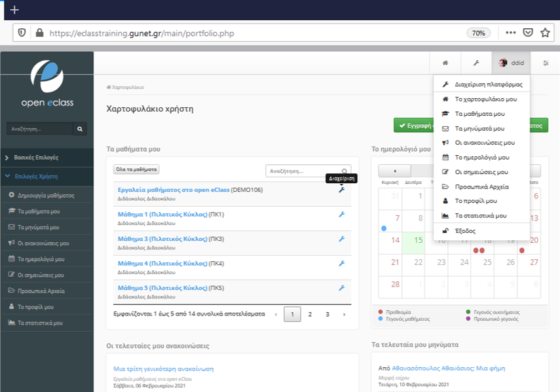
Task: Click the wrench icon for Μάθημα 5 course
Action: tap(341, 288)
